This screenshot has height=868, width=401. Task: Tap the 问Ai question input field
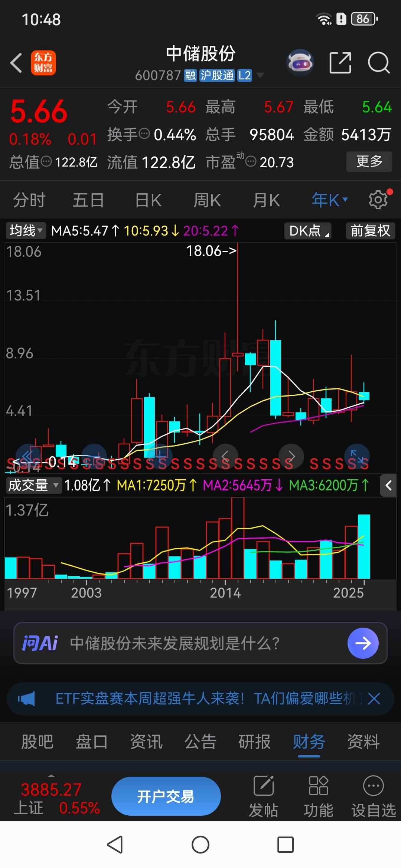[200, 643]
